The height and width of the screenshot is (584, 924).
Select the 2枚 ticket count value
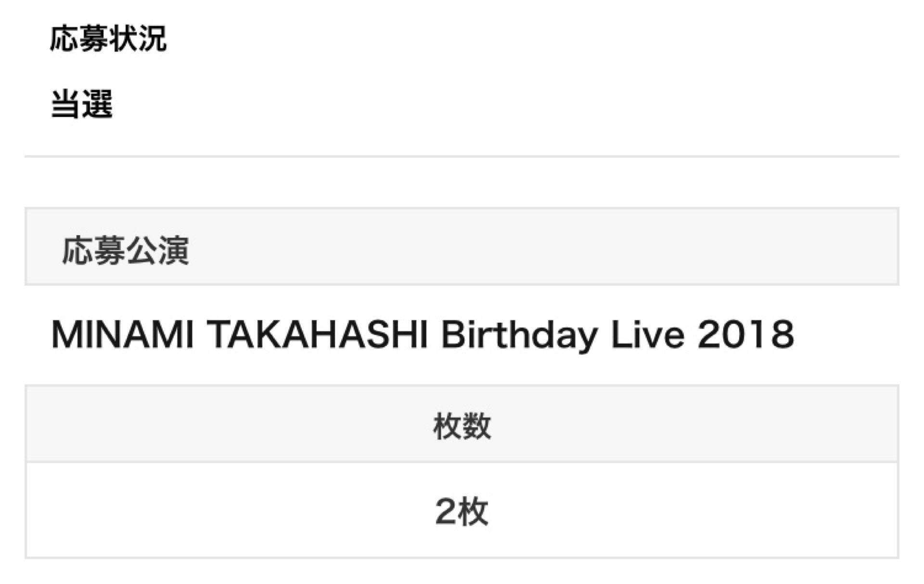coord(462,511)
